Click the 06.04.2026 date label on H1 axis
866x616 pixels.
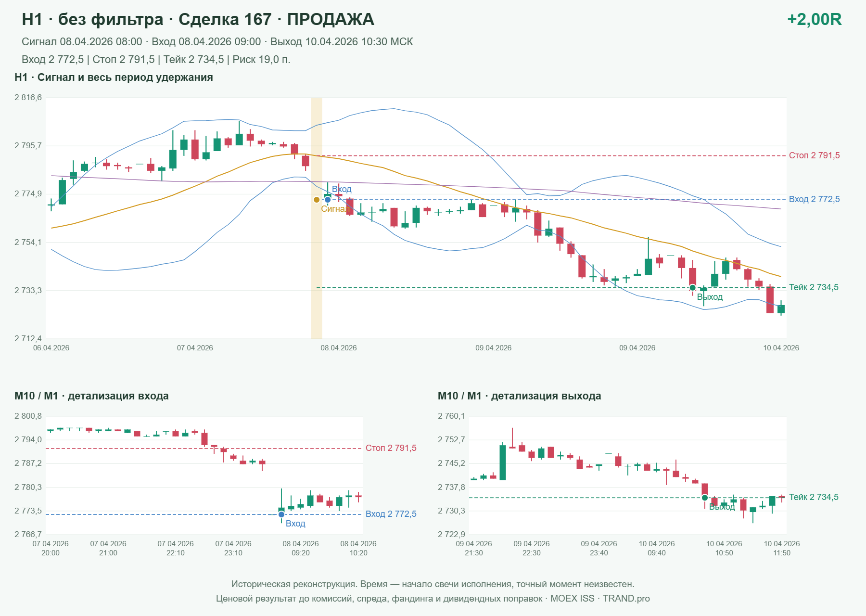coord(51,348)
